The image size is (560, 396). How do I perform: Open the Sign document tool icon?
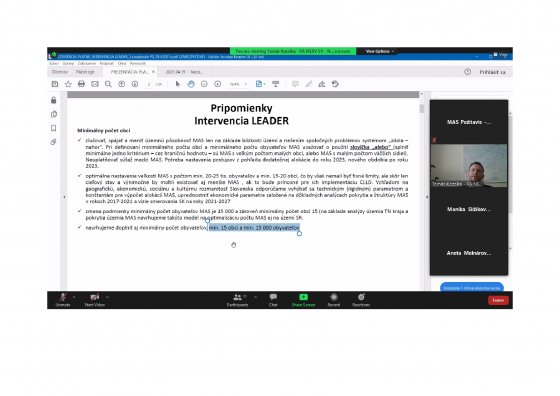pos(322,84)
